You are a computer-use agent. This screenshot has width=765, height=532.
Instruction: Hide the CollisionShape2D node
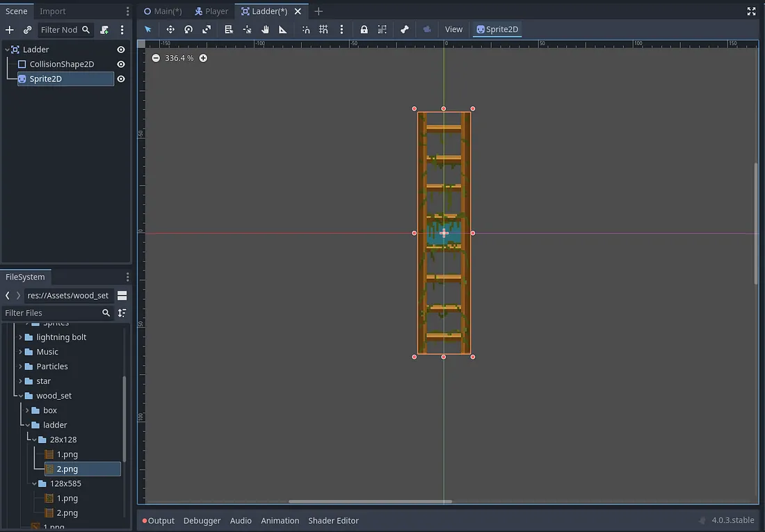coord(121,64)
